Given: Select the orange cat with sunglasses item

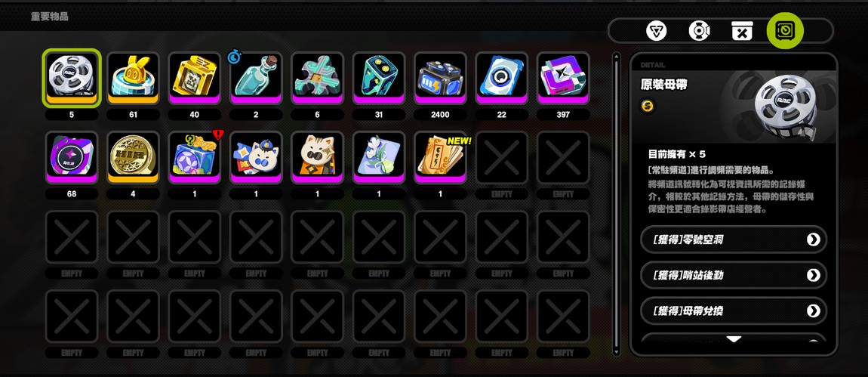Looking at the screenshot, I should pyautogui.click(x=317, y=157).
